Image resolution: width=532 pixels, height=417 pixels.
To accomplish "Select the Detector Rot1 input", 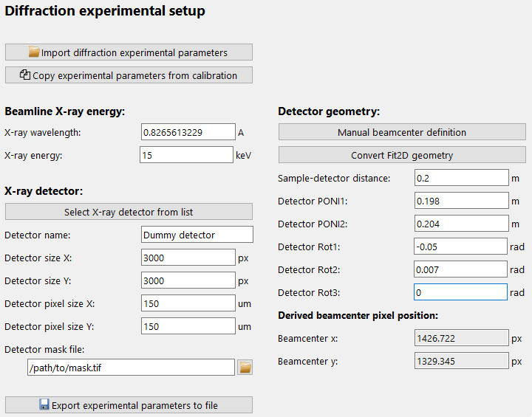I will tap(461, 247).
